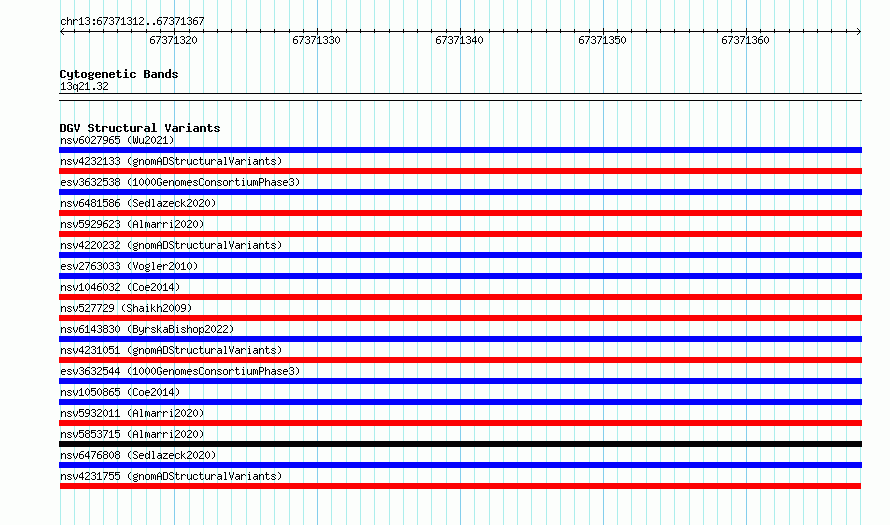The image size is (890, 525).
Task: Select the esv3632544 1000Genomes blue bar
Action: click(460, 381)
